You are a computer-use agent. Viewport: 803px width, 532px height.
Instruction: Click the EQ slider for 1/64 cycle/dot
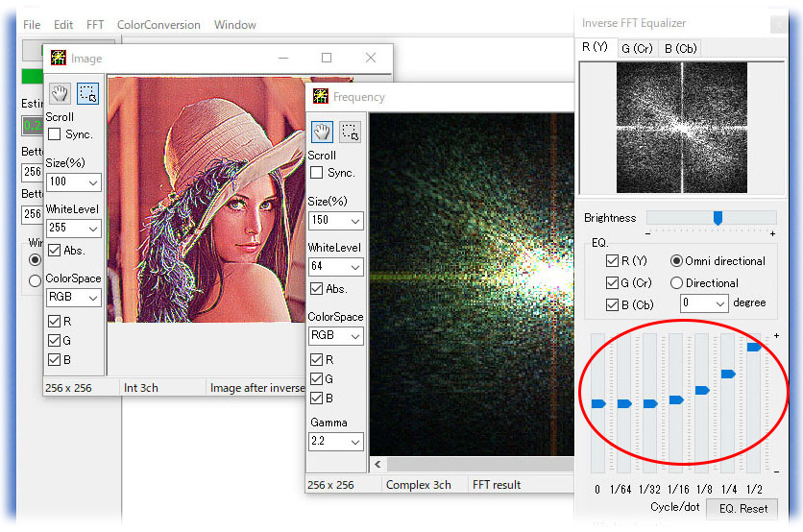click(624, 404)
